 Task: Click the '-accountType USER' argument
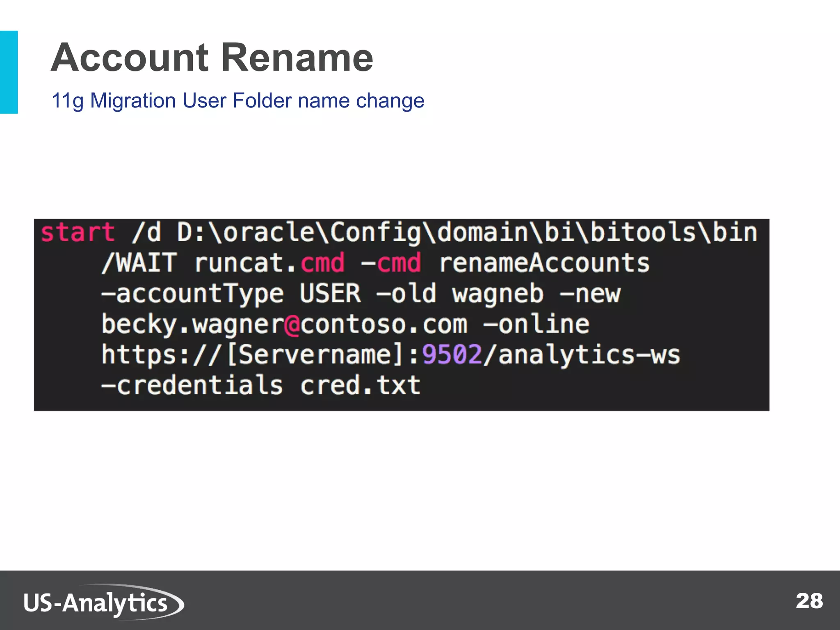[231, 294]
